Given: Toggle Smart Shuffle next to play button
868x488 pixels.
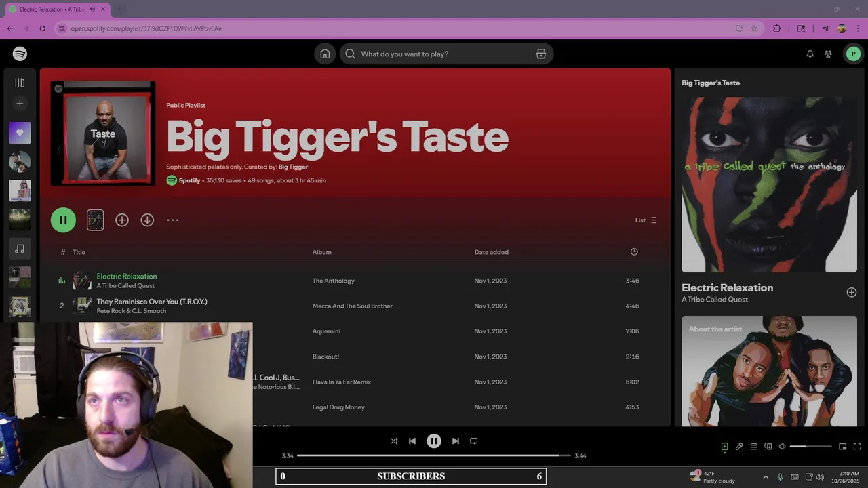Looking at the screenshot, I should pos(96,220).
